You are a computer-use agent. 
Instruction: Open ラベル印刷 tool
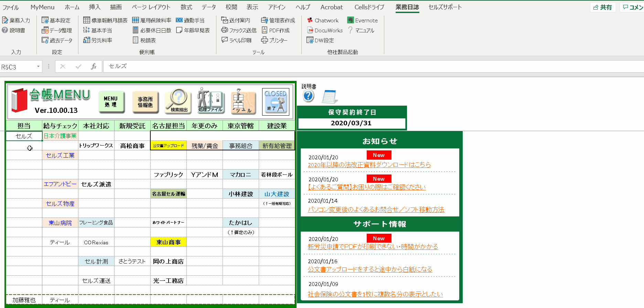click(236, 40)
